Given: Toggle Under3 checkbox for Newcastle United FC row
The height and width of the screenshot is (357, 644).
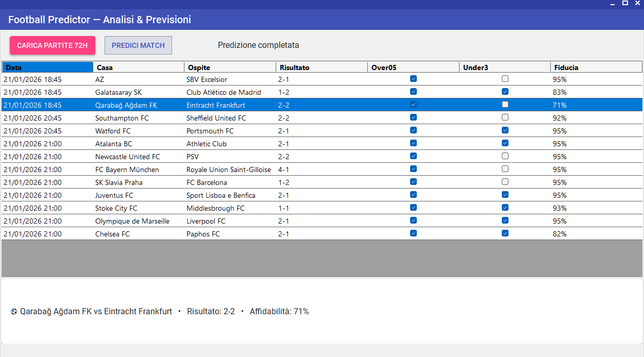Looking at the screenshot, I should (x=505, y=156).
